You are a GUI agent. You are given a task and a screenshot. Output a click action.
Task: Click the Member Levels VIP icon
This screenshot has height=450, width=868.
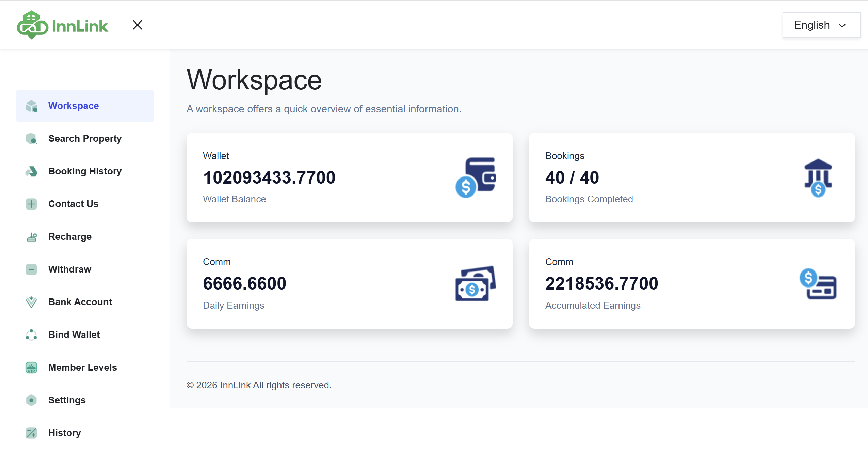[31, 368]
